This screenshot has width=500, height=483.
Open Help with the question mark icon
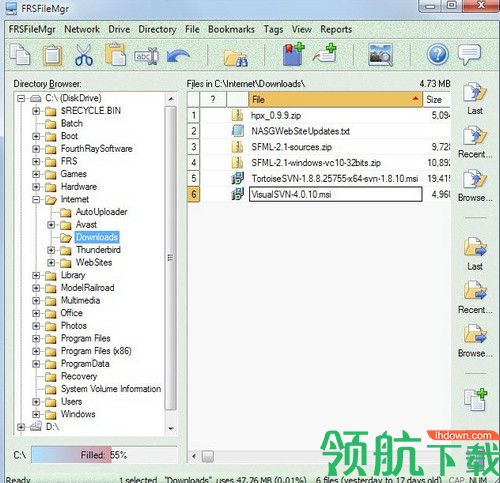click(x=437, y=54)
